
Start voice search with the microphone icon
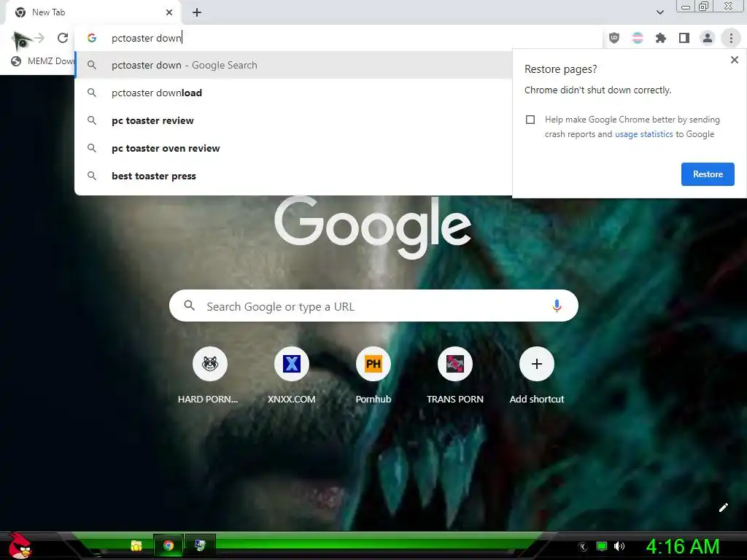click(x=557, y=306)
